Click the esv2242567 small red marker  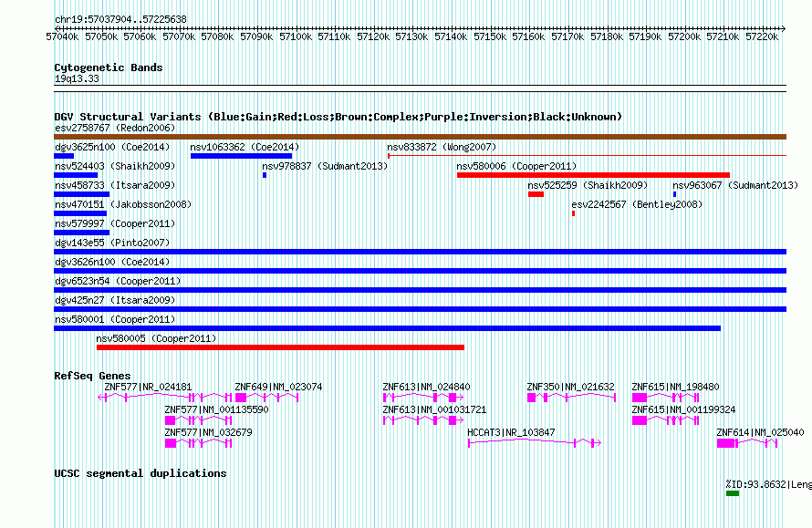click(x=573, y=213)
